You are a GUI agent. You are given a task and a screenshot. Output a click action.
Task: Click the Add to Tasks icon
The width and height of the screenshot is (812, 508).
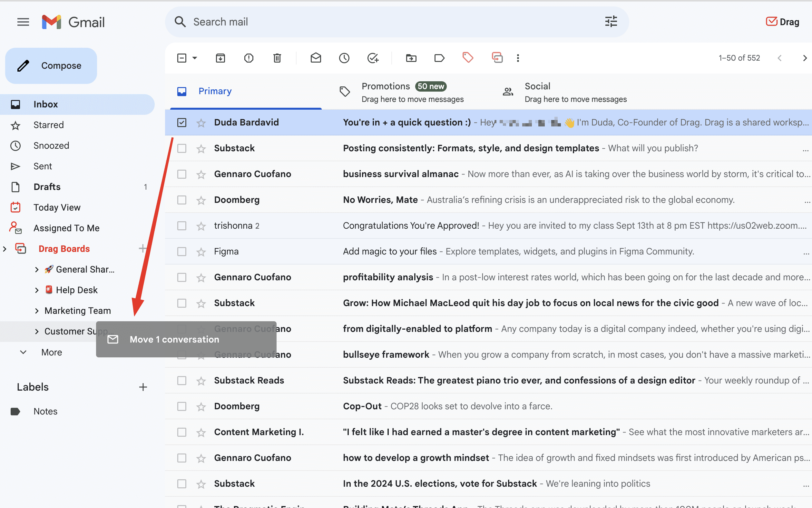click(373, 58)
